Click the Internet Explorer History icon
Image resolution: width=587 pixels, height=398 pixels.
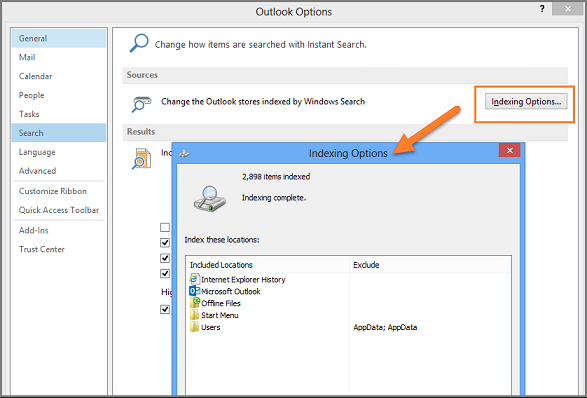point(194,279)
